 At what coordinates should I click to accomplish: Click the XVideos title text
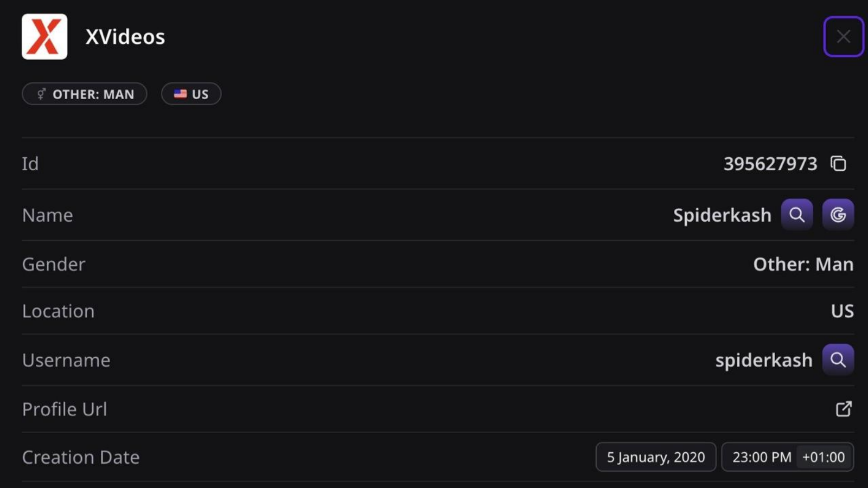click(125, 37)
